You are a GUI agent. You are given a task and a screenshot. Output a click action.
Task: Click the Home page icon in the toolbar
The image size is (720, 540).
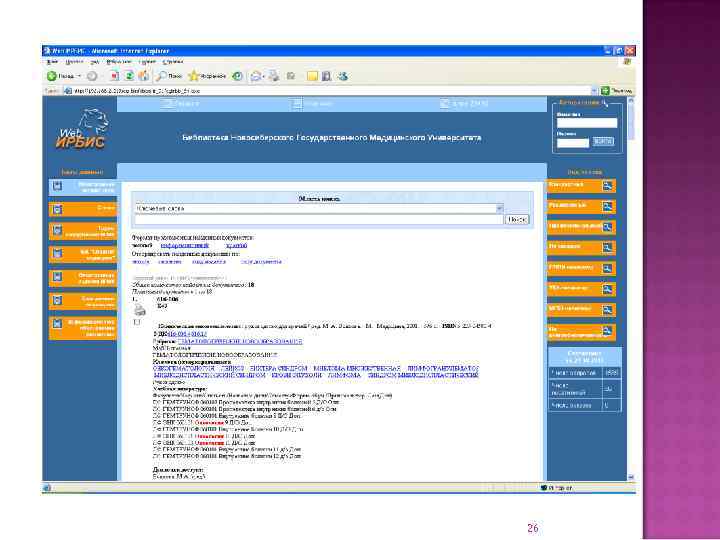[144, 76]
